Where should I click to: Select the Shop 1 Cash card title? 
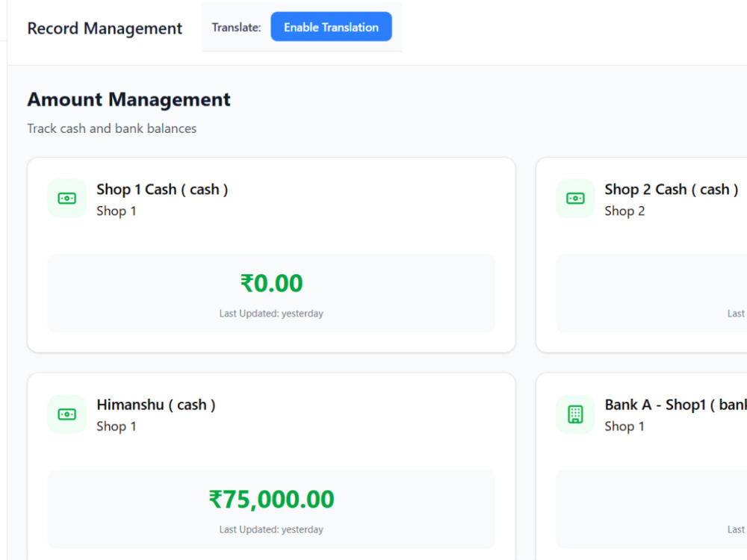coord(162,190)
